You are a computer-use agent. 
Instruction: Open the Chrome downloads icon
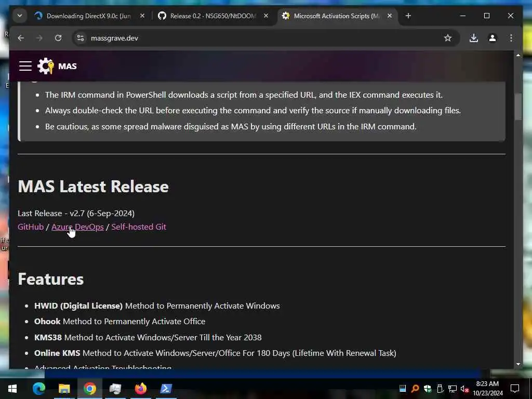(x=474, y=38)
